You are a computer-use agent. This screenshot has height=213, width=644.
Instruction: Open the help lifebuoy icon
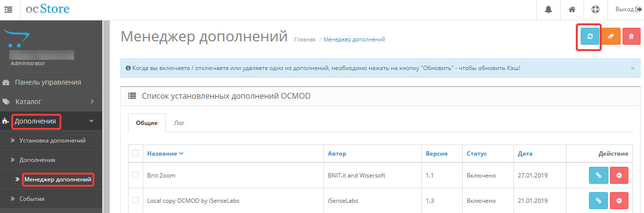596,9
